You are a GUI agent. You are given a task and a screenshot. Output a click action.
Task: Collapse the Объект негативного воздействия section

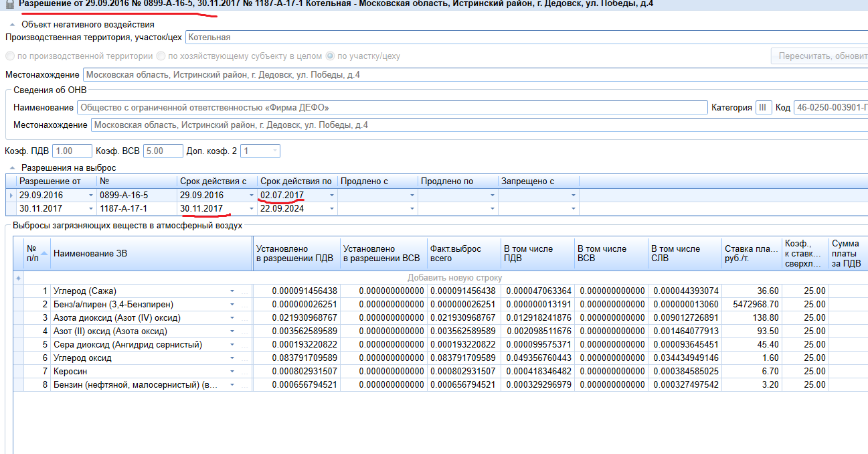[12, 25]
